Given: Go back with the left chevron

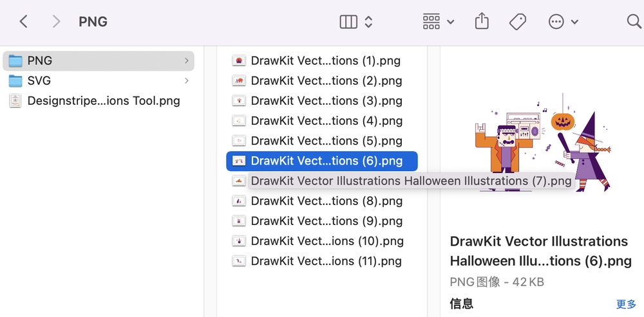Looking at the screenshot, I should [x=24, y=22].
